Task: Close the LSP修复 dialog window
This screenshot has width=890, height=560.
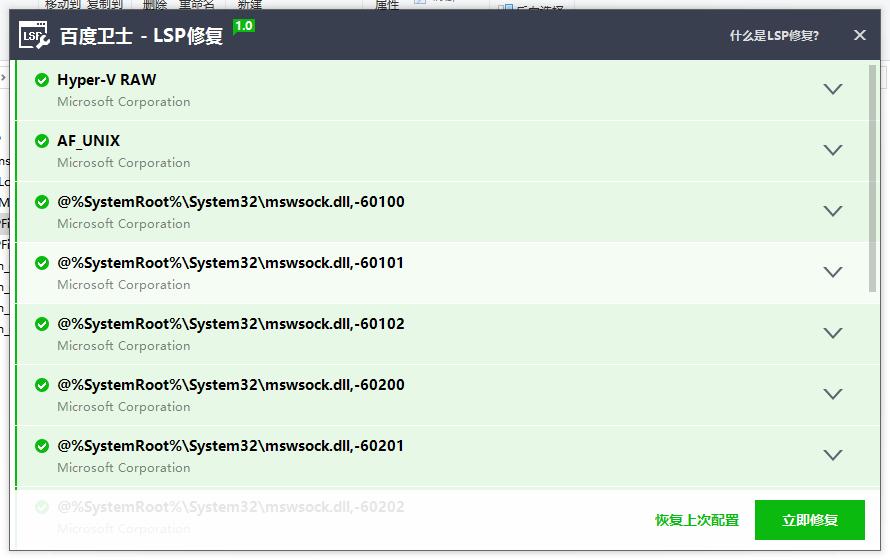Action: [x=859, y=35]
